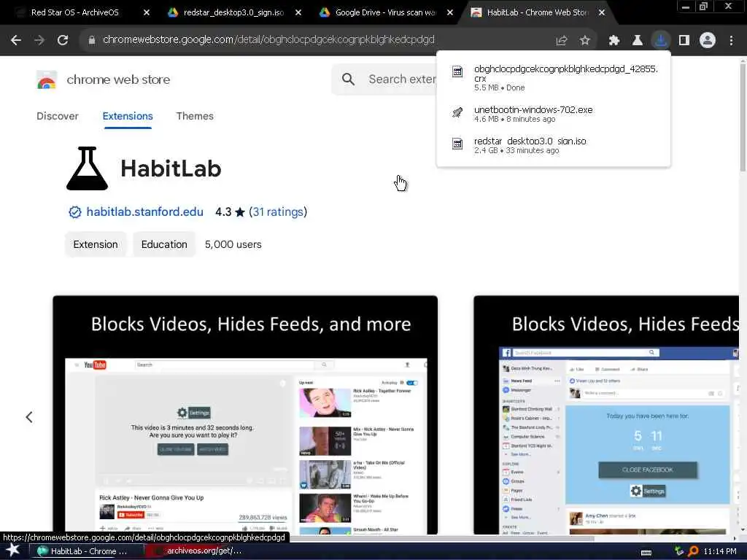Click the taskbar clock showing 11:14 PM
Screen dimensions: 747x560
pos(720,551)
